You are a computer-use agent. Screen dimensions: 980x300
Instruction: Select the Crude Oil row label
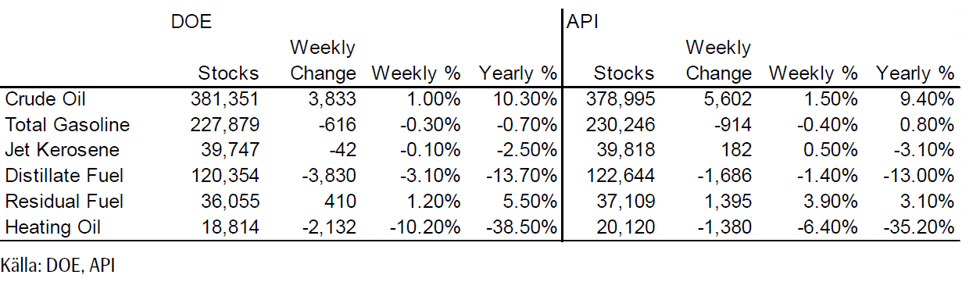click(x=45, y=99)
